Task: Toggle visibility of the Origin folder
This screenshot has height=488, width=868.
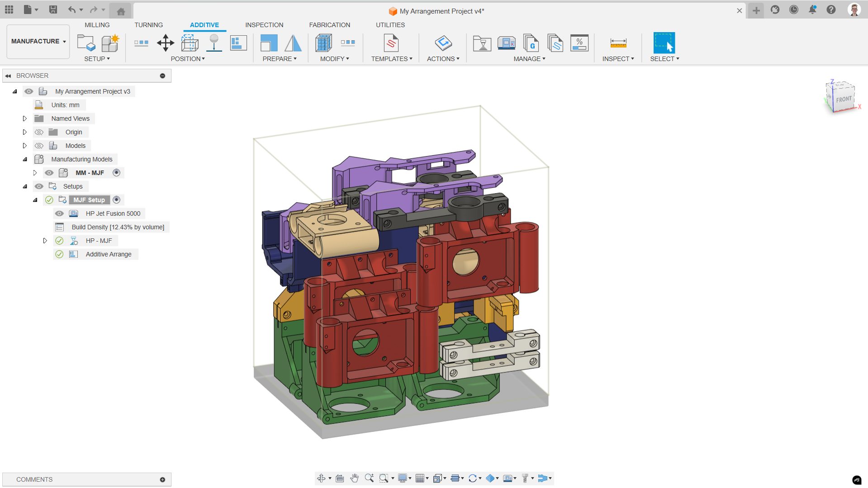Action: [39, 132]
